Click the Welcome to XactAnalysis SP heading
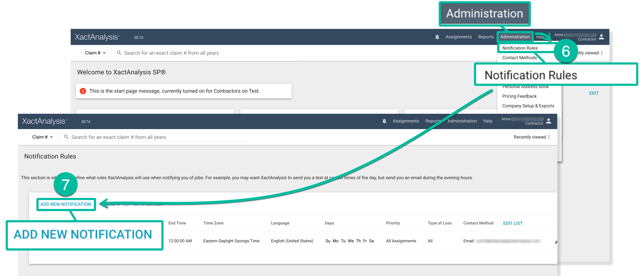The image size is (644, 276). coord(121,72)
